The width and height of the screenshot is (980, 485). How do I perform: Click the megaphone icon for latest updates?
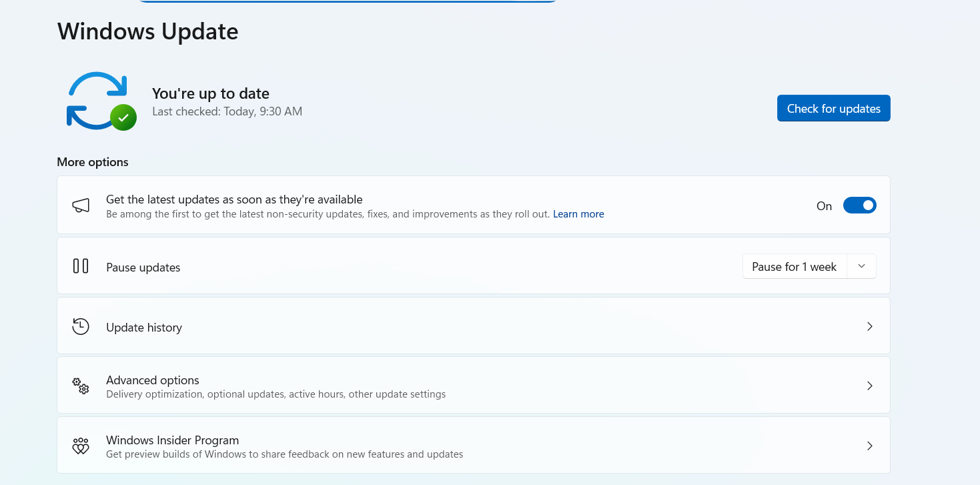(x=81, y=205)
